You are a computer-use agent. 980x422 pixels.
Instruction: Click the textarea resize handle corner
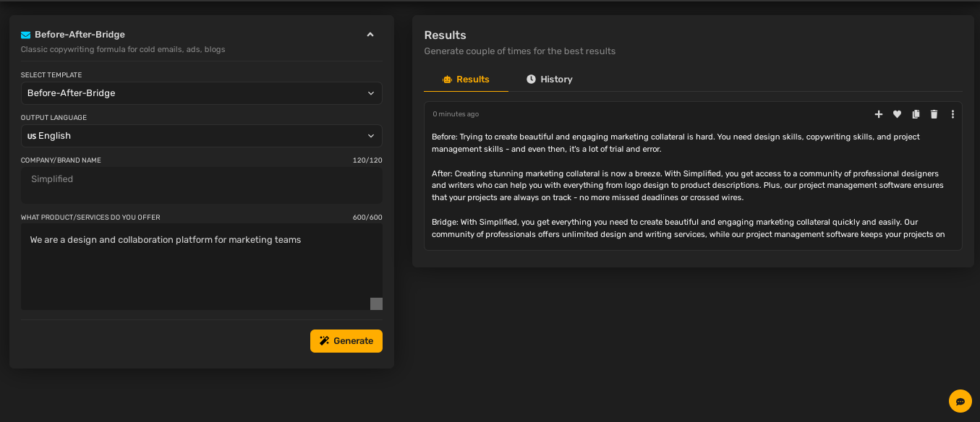click(376, 303)
